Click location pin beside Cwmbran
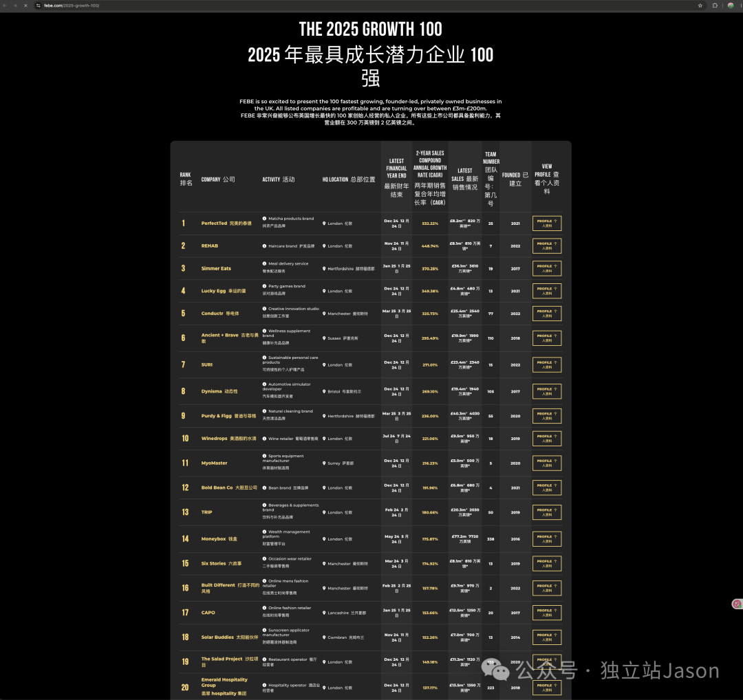Image resolution: width=743 pixels, height=700 pixels. (324, 637)
